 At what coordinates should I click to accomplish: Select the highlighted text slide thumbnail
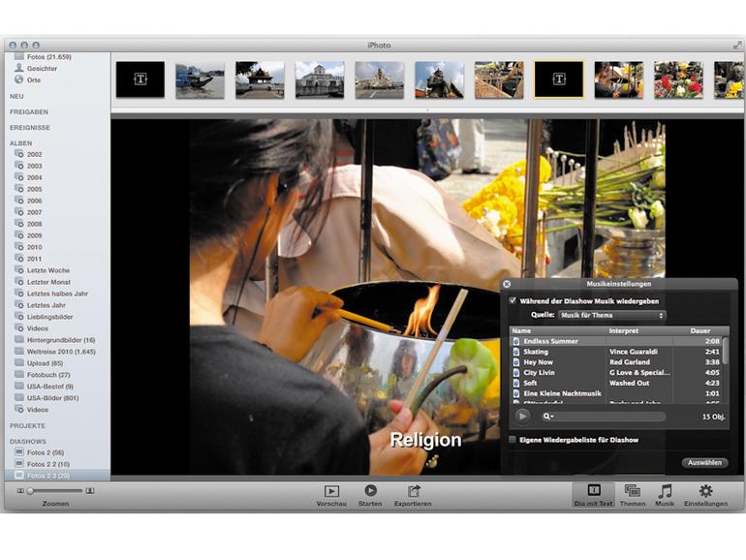[559, 79]
